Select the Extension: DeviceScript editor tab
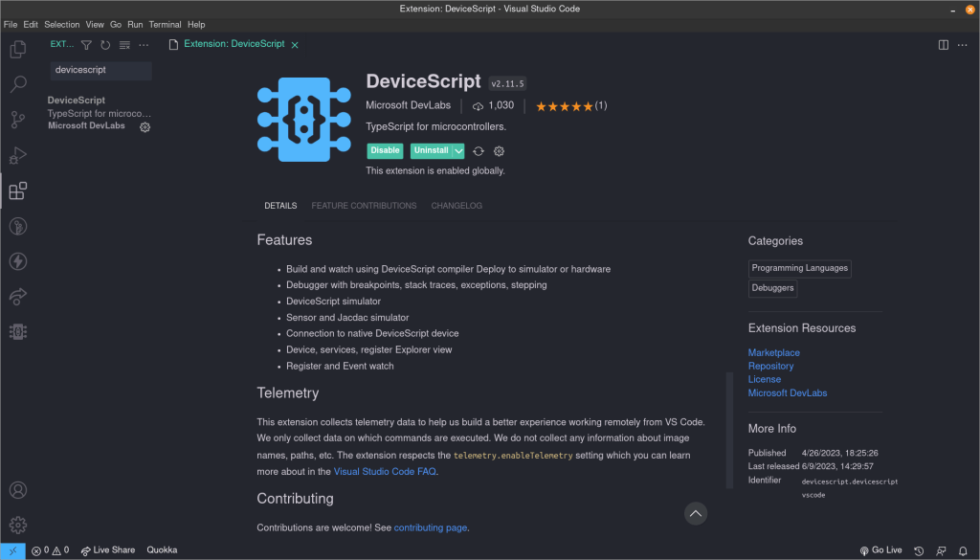Viewport: 980px width, 560px height. pos(234,44)
